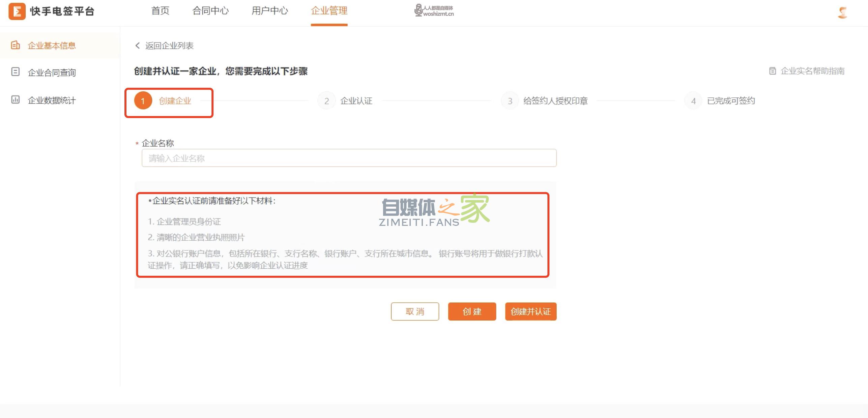
Task: Select the 企业管理 top tab
Action: 329,11
